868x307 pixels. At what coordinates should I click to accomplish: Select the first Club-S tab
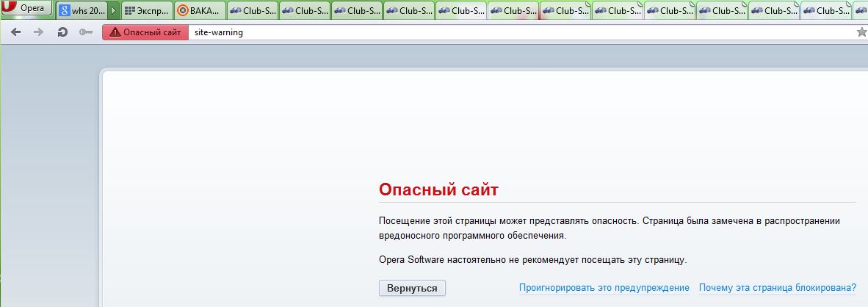253,11
